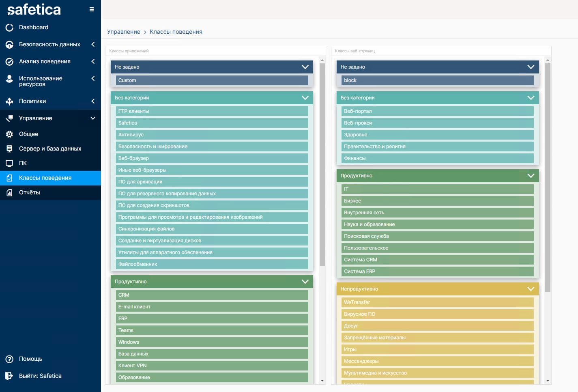The width and height of the screenshot is (578, 392).
Task: Collapse the application class 'Не задано' group
Action: click(x=305, y=67)
